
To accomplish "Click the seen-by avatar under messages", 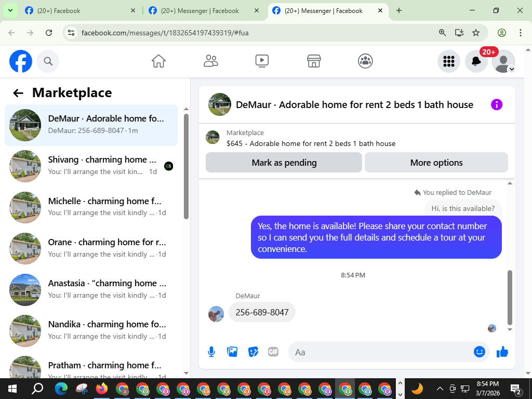I will [491, 328].
